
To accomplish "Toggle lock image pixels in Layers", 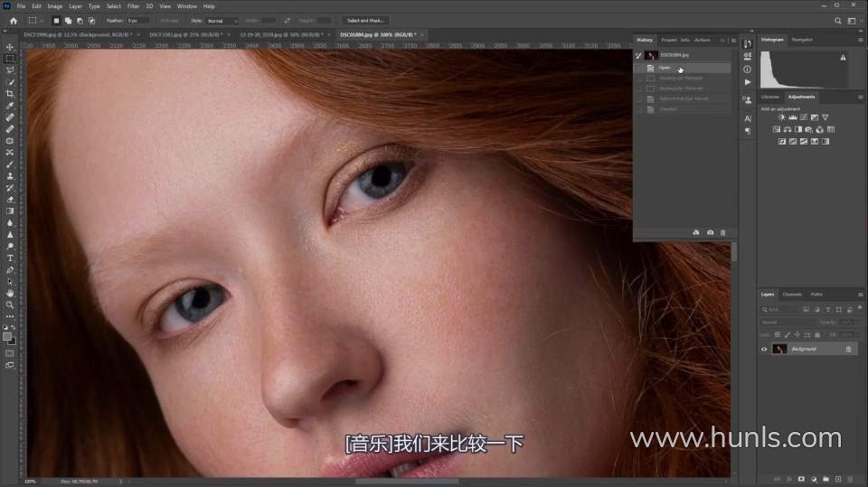I will click(788, 335).
